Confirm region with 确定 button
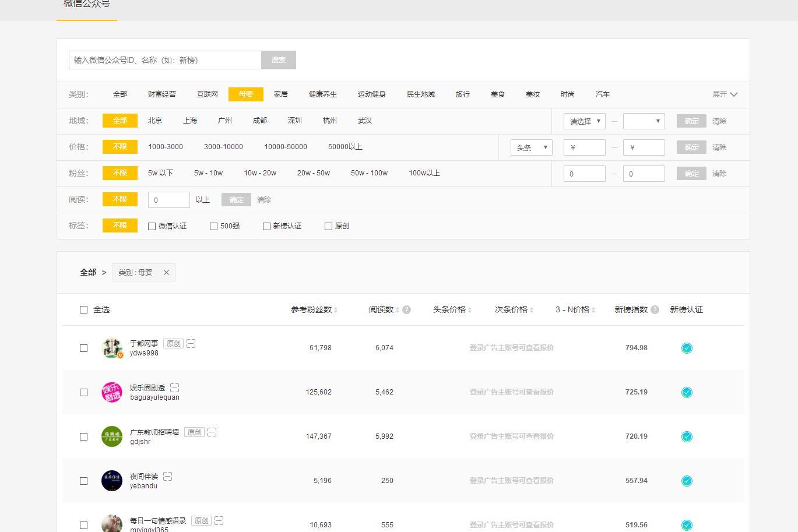This screenshot has width=798, height=532. 691,121
